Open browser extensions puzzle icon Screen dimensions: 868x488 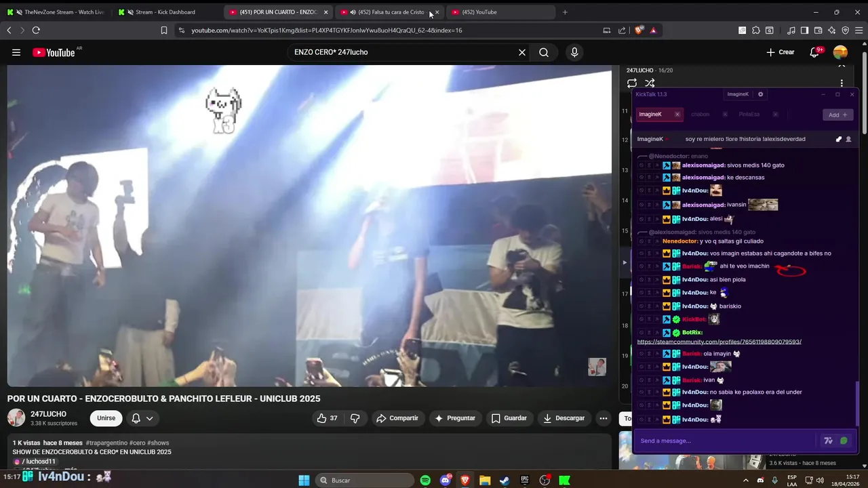(x=756, y=30)
